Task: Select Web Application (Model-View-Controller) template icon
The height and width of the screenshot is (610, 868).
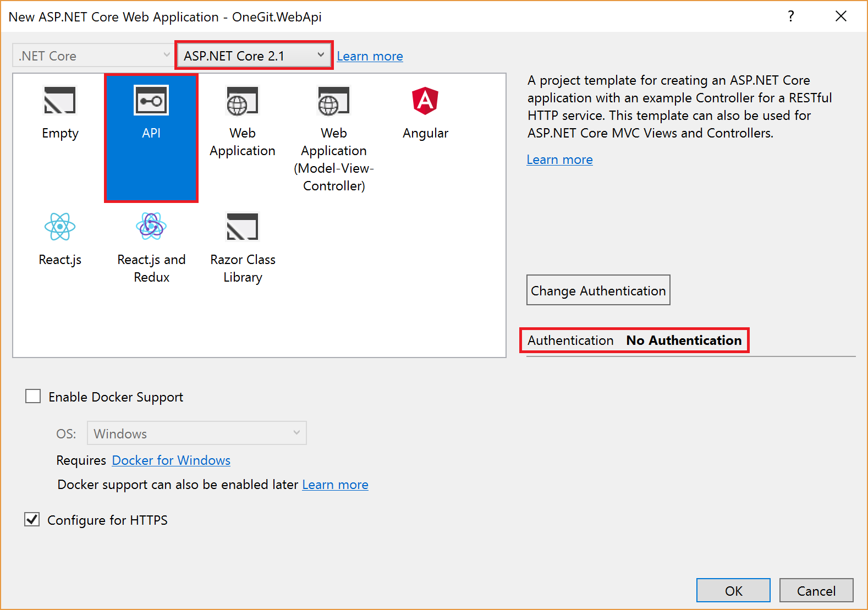Action: [x=334, y=101]
